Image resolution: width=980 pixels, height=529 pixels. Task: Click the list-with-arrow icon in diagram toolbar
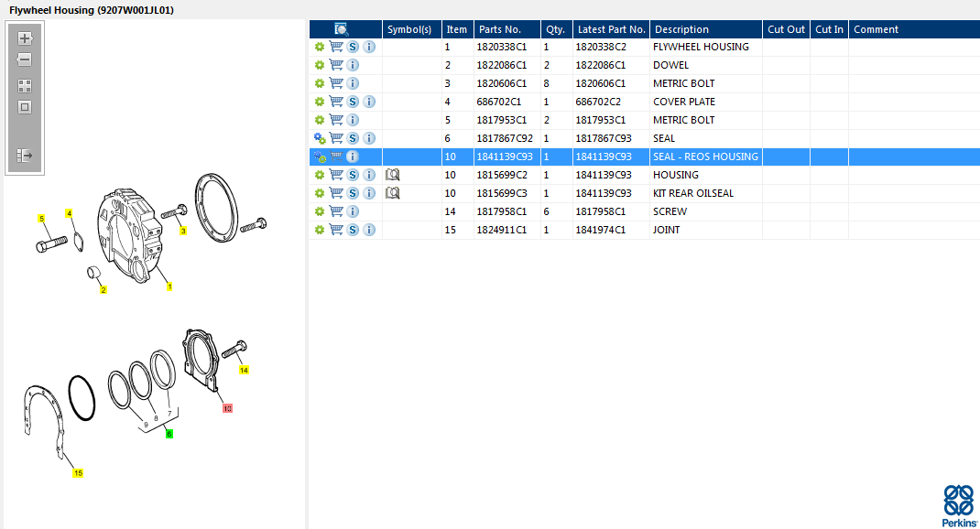(25, 156)
